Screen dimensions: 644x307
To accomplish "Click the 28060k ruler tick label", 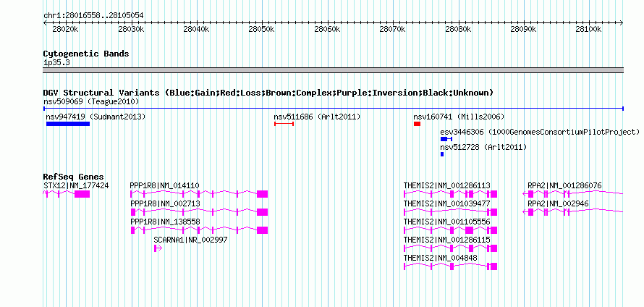I will tap(327, 30).
